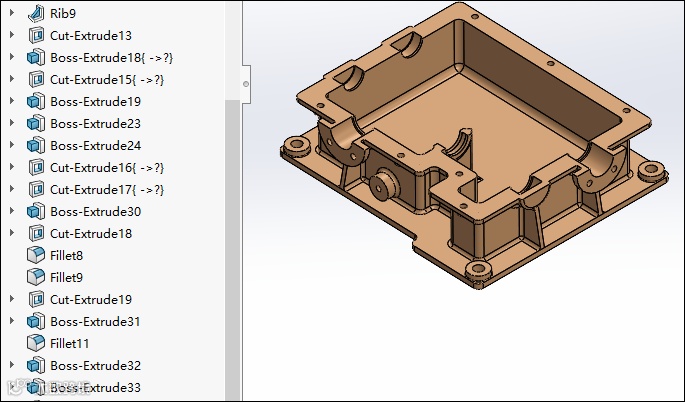The width and height of the screenshot is (685, 402).
Task: Expand the Boss-Extrude23 node
Action: [12, 122]
